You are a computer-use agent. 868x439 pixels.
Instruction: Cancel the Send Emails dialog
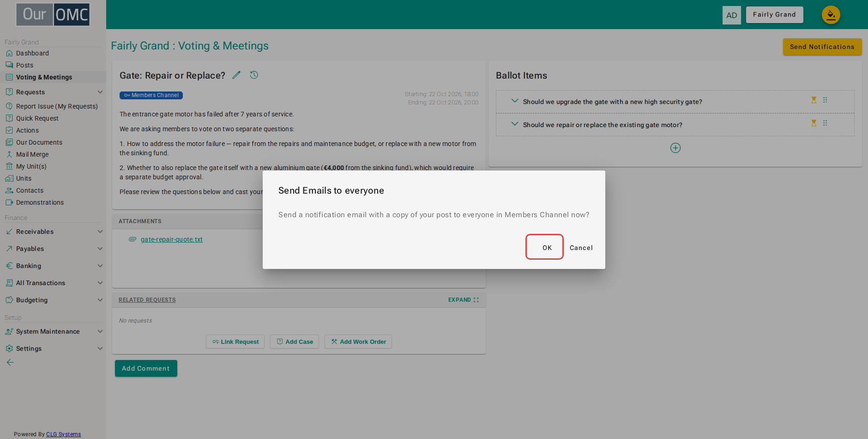(x=581, y=248)
